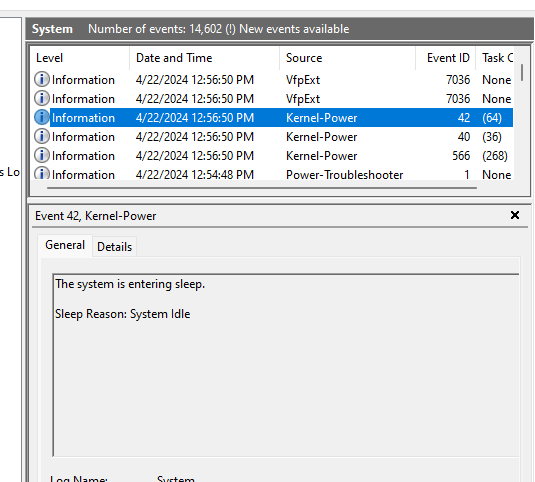
Task: Click the info icon on Kernel-Power event 40 row
Action: (42, 136)
